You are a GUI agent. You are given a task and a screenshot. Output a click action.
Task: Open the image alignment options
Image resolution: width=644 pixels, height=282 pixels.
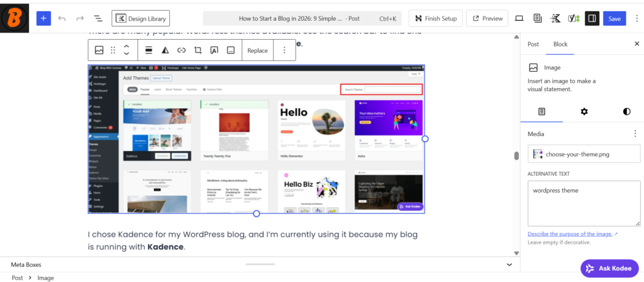tap(148, 50)
